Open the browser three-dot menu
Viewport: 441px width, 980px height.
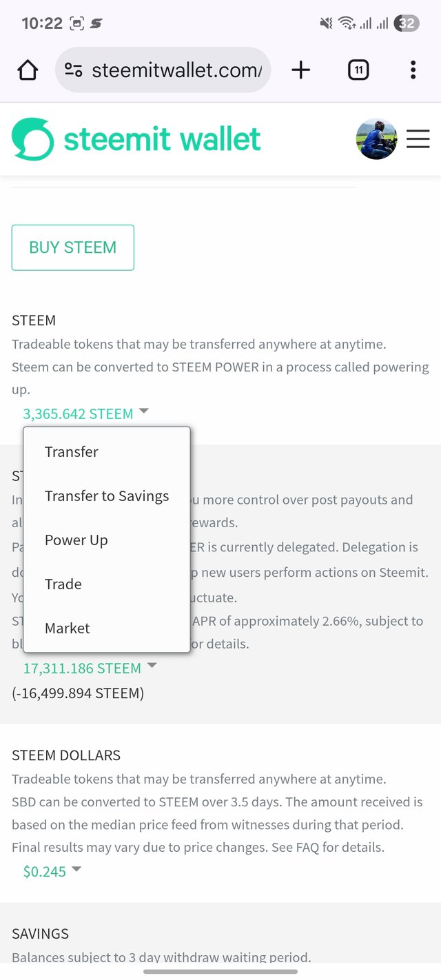click(x=413, y=70)
